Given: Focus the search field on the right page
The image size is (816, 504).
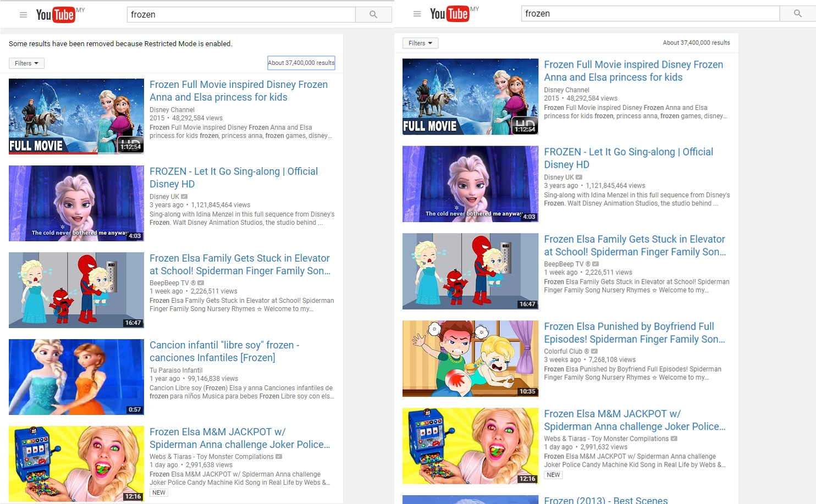Looking at the screenshot, I should 650,14.
